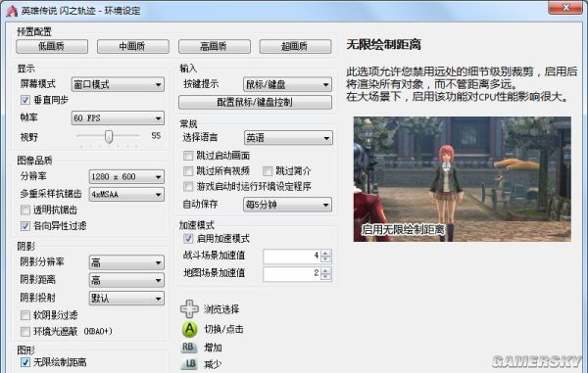The width and height of the screenshot is (588, 373).
Task: Enable 跳过所有视频 checkbox
Action: [188, 171]
